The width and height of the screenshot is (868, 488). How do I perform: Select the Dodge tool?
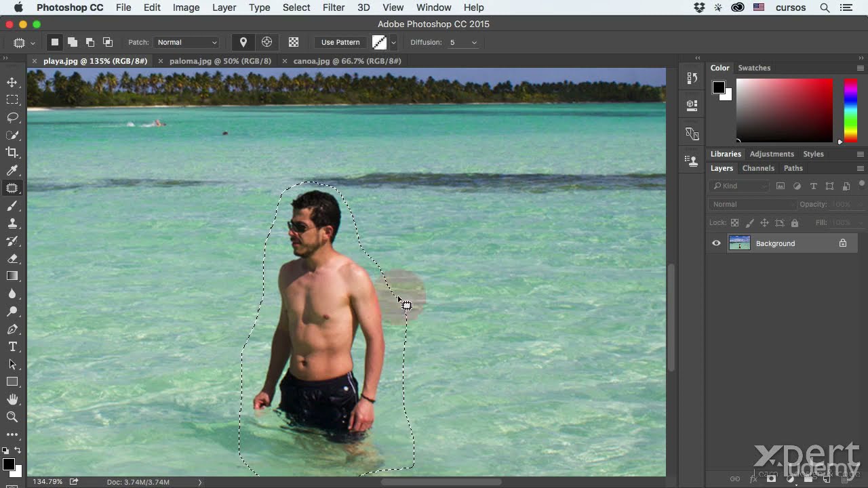point(12,311)
